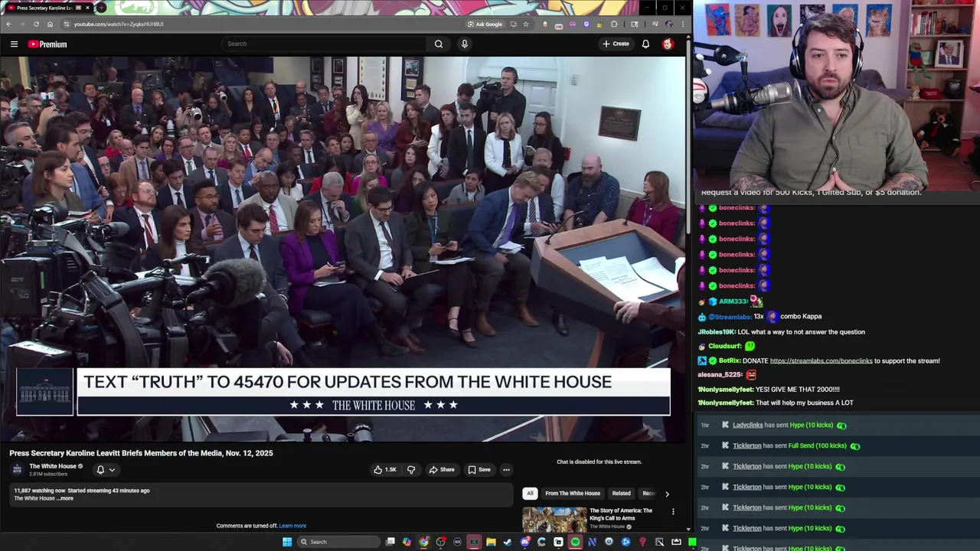Reload the page with the refresh icon
The height and width of the screenshot is (551, 980).
coord(36,24)
